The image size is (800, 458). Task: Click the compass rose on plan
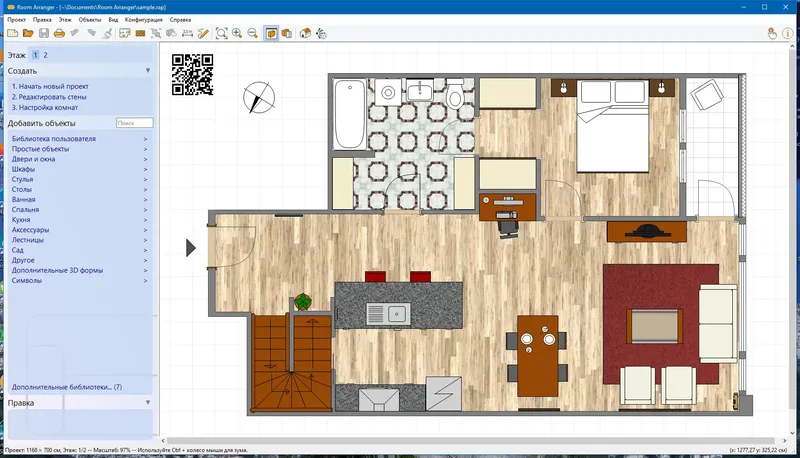coord(259,97)
